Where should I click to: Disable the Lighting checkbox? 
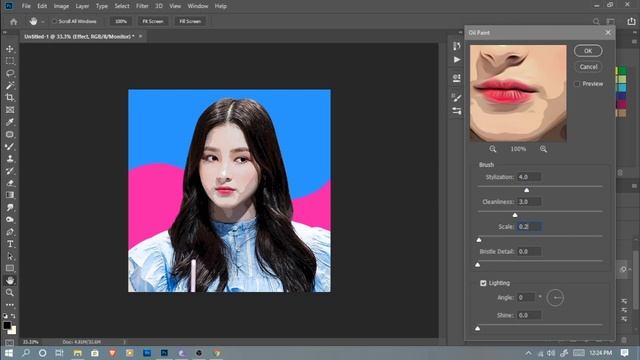pyautogui.click(x=483, y=283)
